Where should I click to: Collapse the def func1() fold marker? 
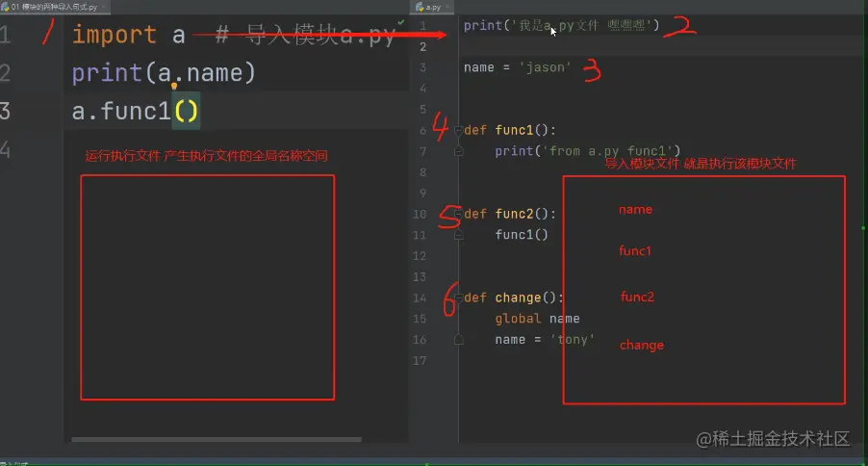click(458, 130)
